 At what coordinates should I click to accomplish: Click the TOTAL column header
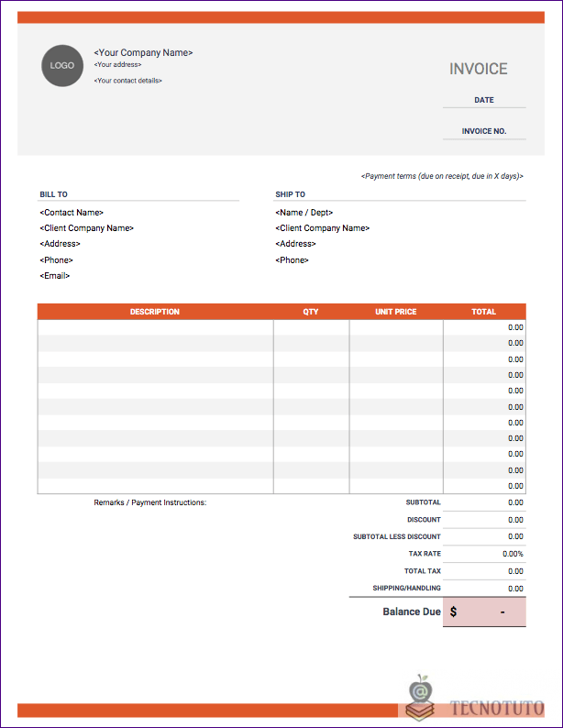point(483,312)
